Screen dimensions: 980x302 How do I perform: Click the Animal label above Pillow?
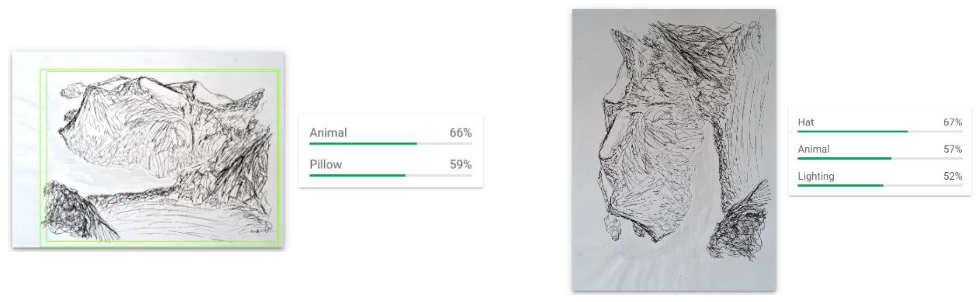328,133
